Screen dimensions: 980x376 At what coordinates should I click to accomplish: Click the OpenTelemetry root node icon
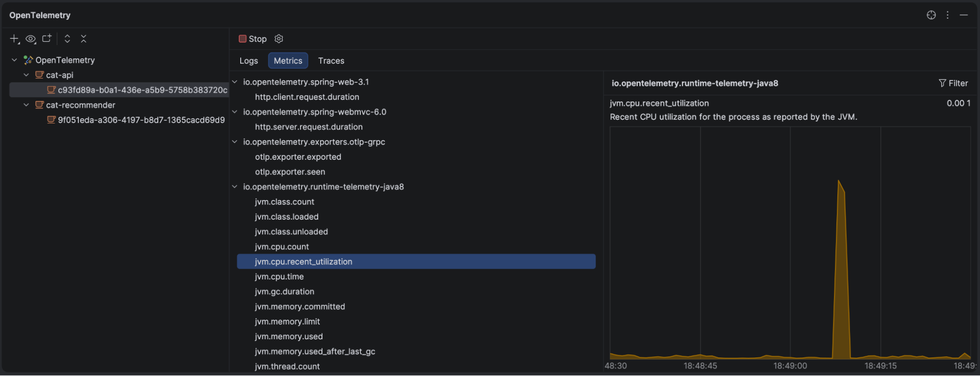pos(28,60)
